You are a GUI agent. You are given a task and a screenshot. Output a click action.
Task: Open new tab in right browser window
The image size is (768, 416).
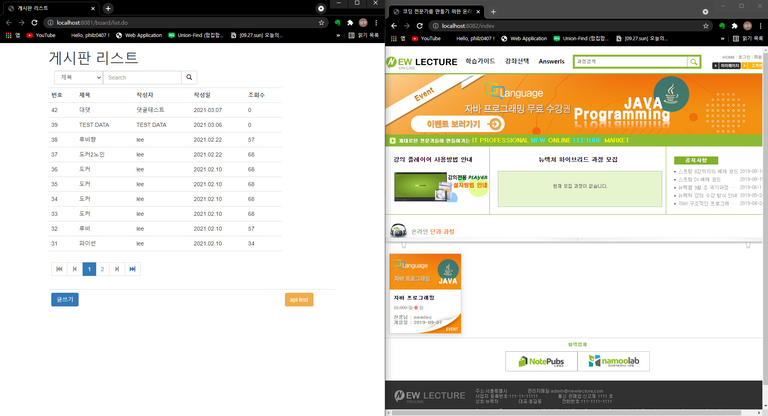point(493,12)
